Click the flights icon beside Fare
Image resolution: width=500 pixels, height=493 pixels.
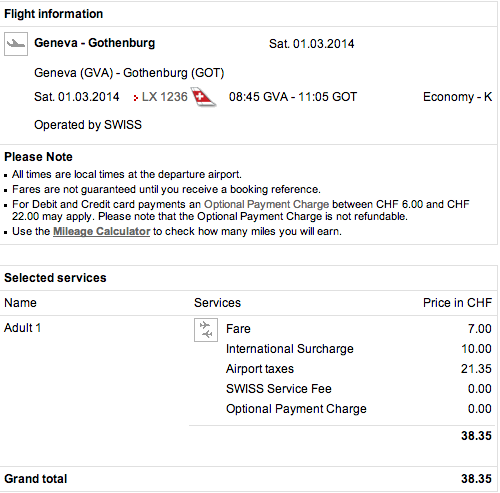206,330
